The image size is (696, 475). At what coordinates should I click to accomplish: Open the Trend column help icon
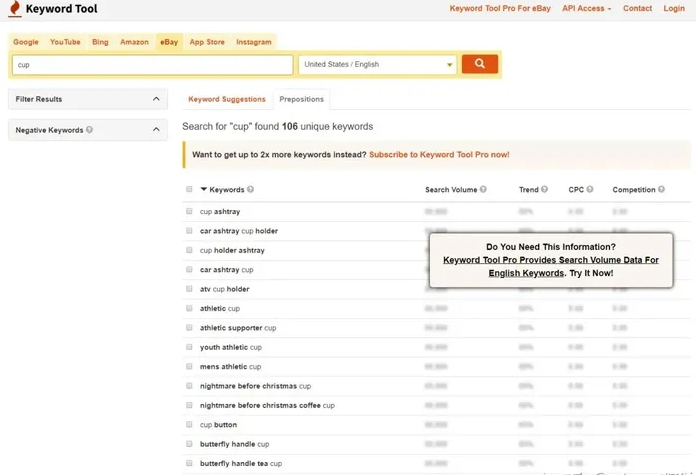click(544, 189)
